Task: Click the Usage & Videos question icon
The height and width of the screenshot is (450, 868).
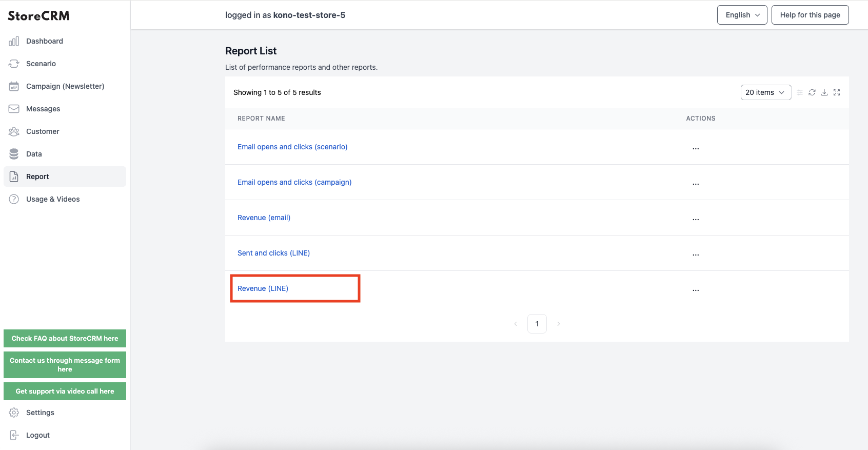Action: 14,199
